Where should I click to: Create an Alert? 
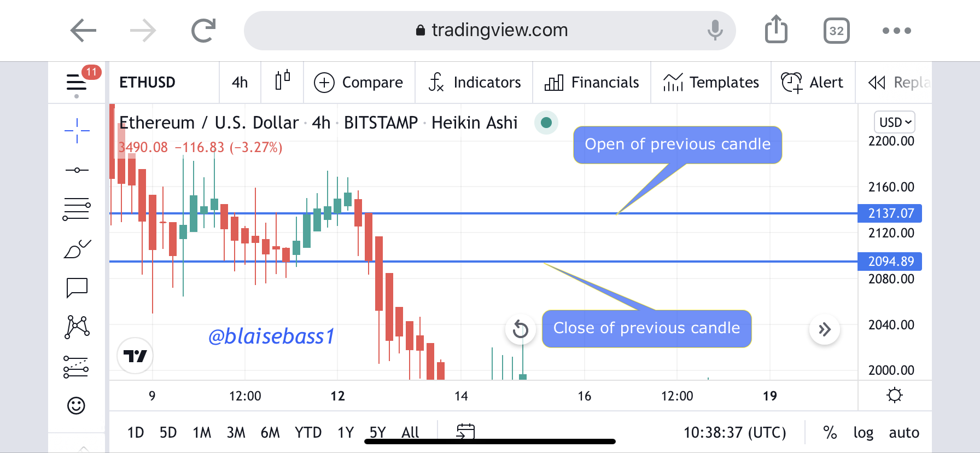coord(813,82)
